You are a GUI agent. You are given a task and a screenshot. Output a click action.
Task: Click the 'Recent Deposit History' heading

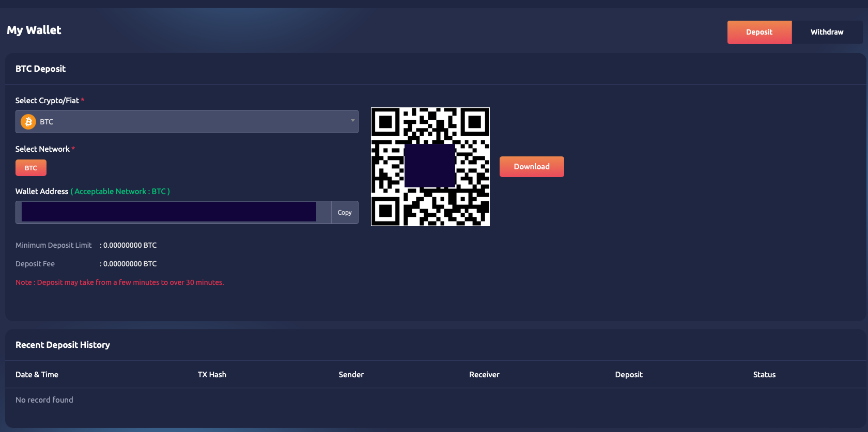point(63,345)
